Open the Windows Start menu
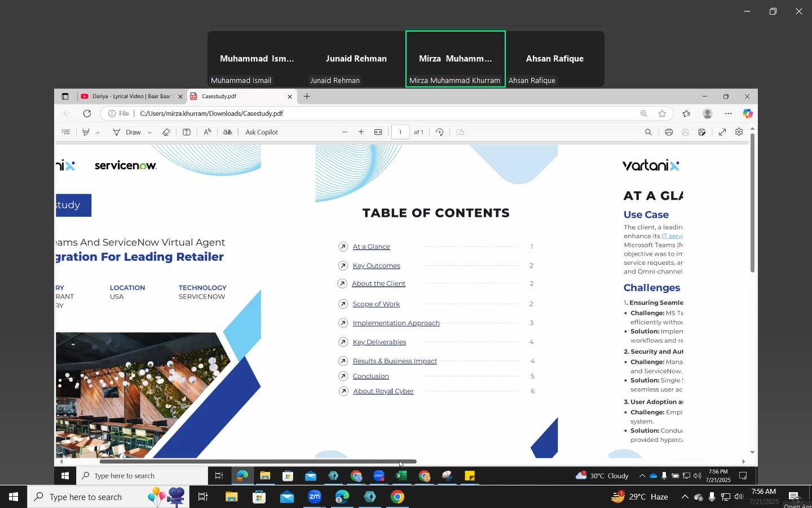The height and width of the screenshot is (508, 812). coord(14,497)
